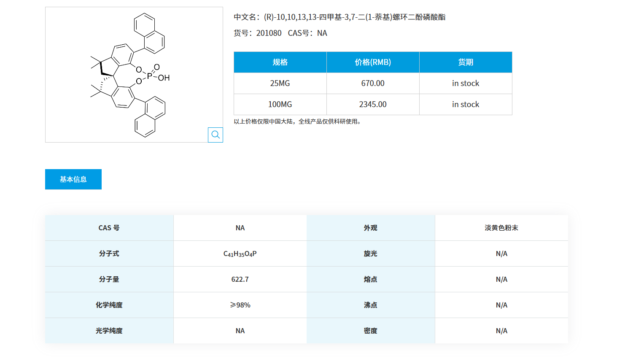617x364 pixels.
Task: Click the ≥98% chemical purity value
Action: click(x=240, y=305)
